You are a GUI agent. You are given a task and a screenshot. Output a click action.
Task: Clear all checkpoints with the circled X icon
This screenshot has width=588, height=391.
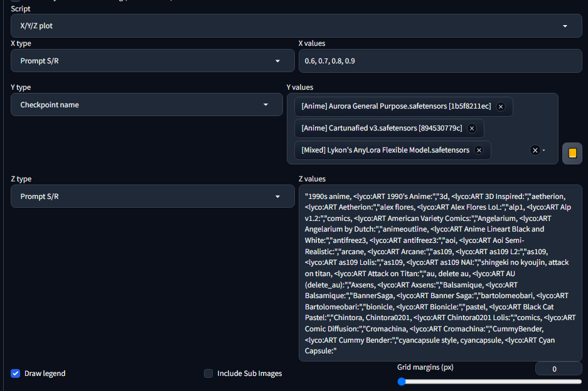point(535,150)
